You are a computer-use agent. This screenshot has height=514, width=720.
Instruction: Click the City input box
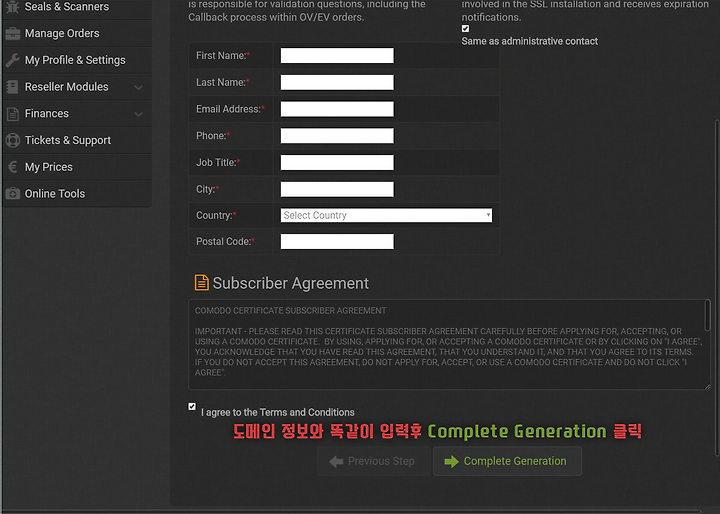pyautogui.click(x=337, y=189)
